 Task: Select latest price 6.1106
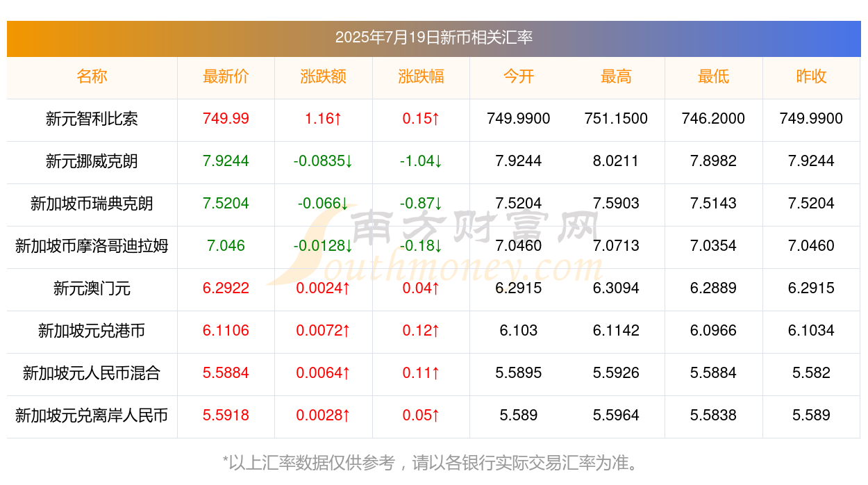[x=226, y=331]
